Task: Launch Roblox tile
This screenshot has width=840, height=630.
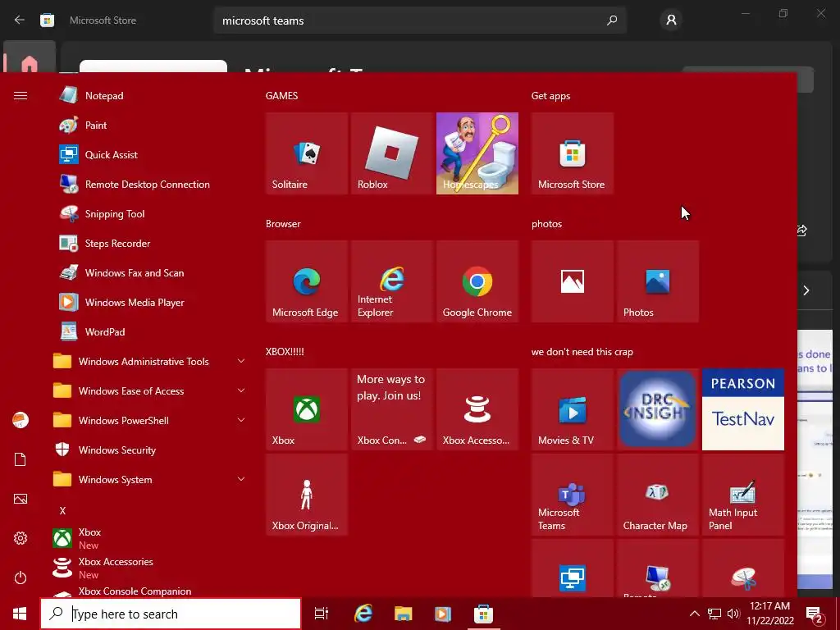Action: (x=391, y=153)
